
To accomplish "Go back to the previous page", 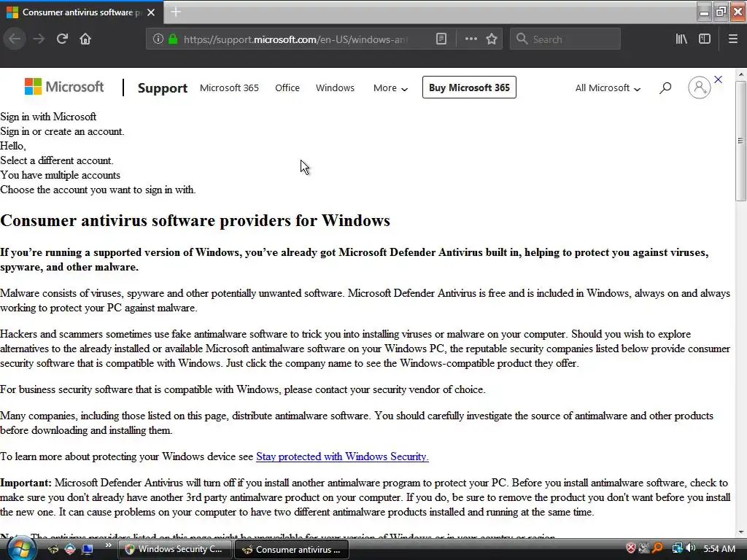I will click(15, 39).
